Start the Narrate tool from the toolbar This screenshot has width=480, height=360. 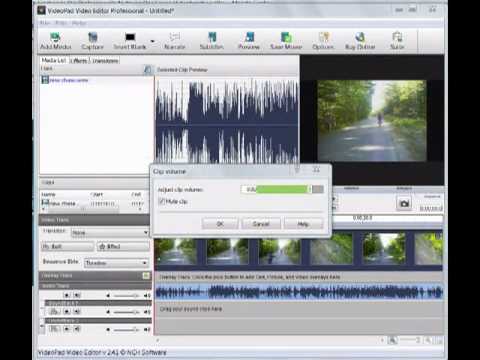click(x=175, y=41)
